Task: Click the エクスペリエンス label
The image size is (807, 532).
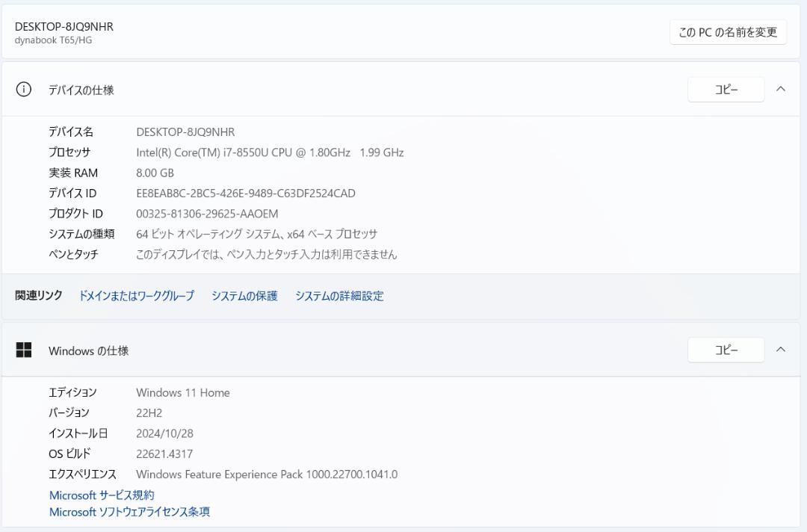Action: click(82, 474)
